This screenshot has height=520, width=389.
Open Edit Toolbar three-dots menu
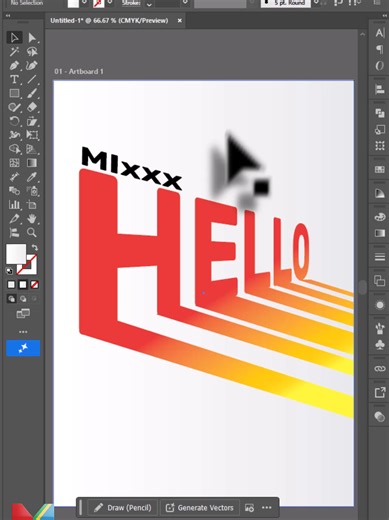23,332
